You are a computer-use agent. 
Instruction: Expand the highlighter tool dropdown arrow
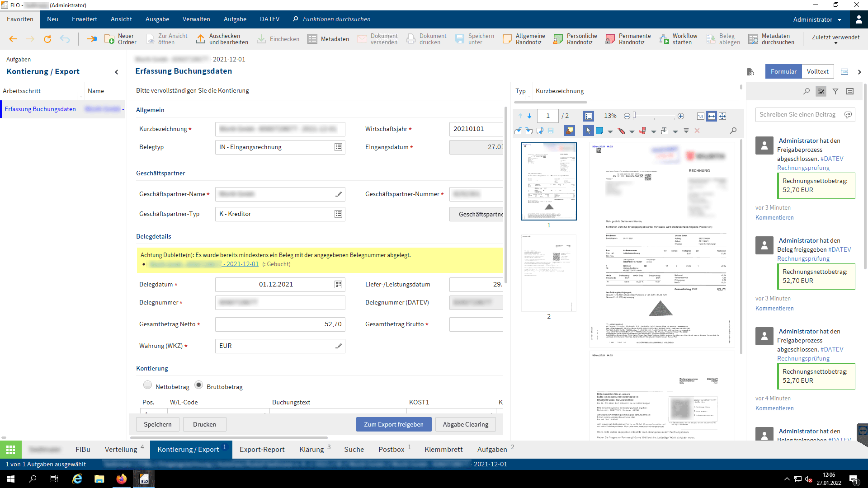pos(632,131)
